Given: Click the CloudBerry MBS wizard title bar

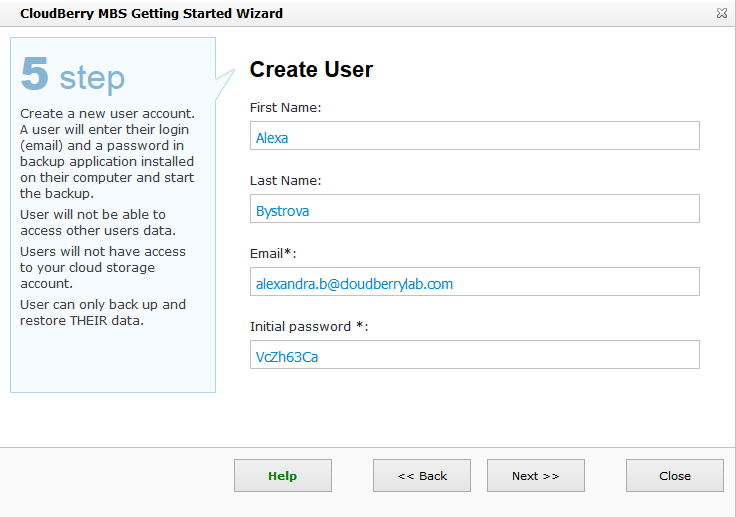Looking at the screenshot, I should (x=151, y=14).
